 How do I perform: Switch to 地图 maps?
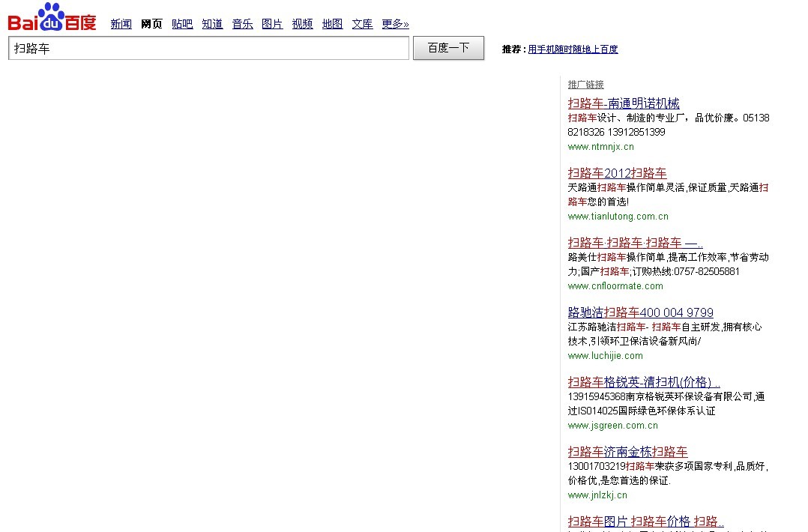tap(332, 24)
